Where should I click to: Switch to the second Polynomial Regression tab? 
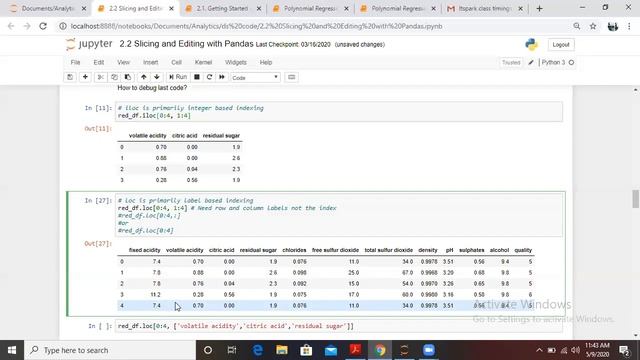point(398,8)
